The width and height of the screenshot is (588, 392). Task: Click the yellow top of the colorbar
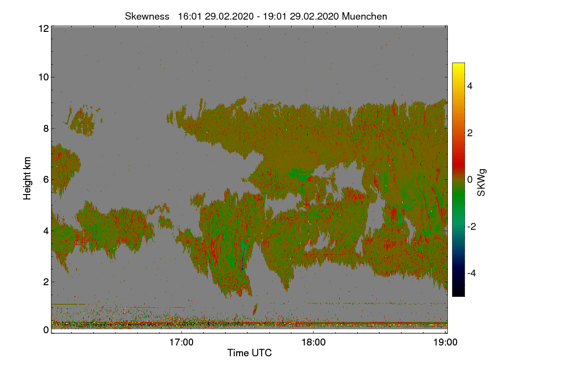[458, 67]
